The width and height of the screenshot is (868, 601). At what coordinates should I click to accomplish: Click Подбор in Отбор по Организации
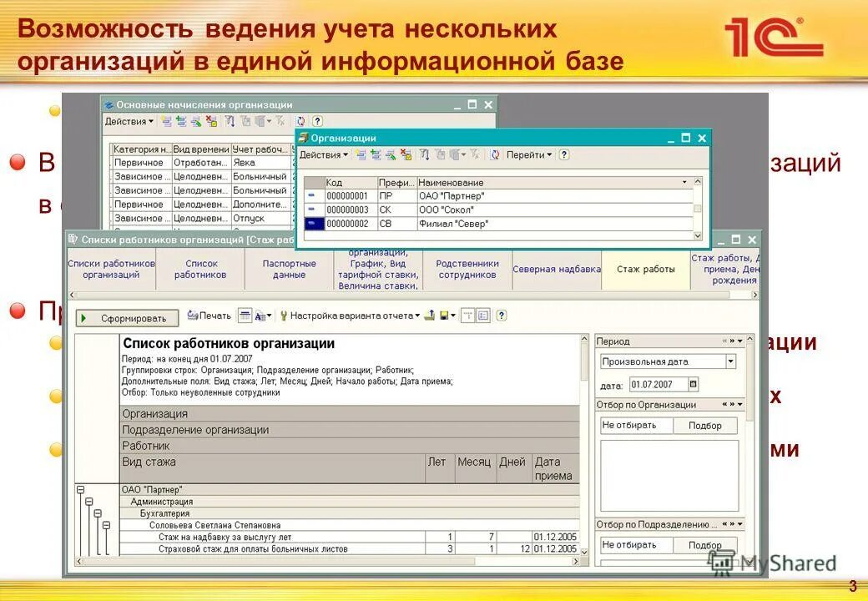click(705, 425)
